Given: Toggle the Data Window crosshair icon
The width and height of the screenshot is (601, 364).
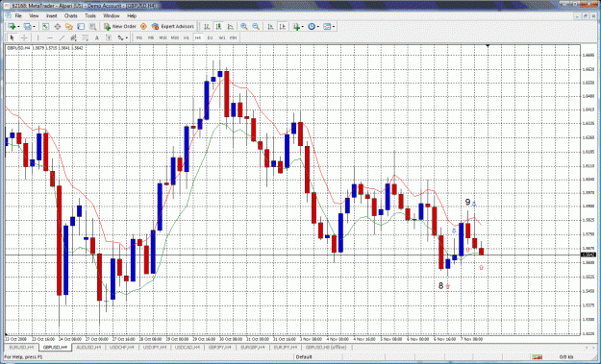Looking at the screenshot, I should click(58, 26).
